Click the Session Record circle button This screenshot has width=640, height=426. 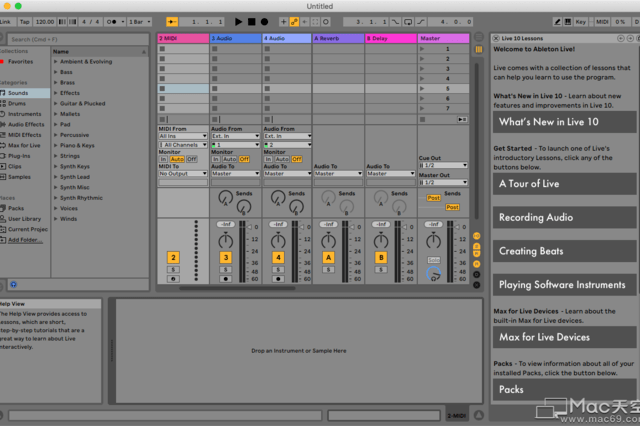pyautogui.click(x=326, y=22)
